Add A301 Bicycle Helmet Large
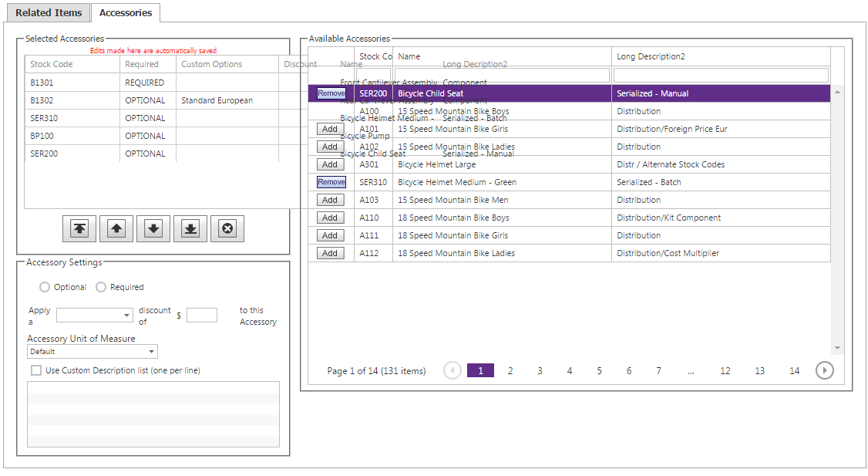 pyautogui.click(x=330, y=164)
